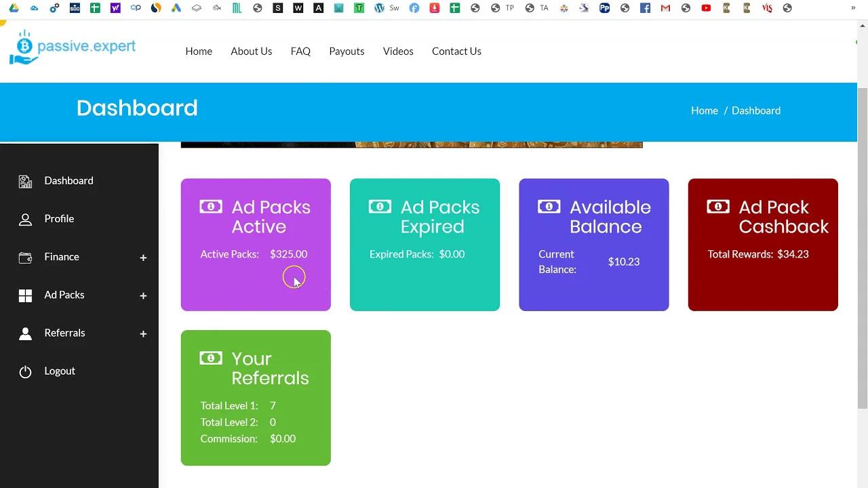Open About Us in the top navigation
The width and height of the screenshot is (868, 488).
point(251,52)
